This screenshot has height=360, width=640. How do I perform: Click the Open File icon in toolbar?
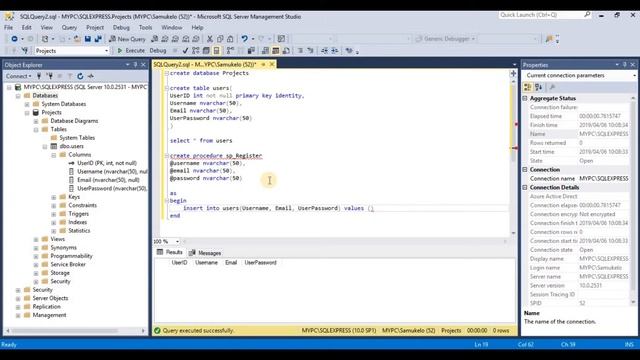coord(77,39)
